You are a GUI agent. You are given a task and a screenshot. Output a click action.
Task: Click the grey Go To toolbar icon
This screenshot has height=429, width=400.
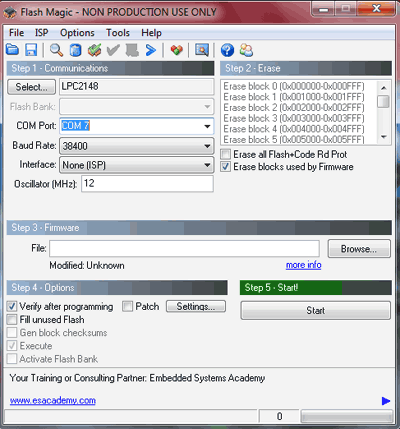click(132, 50)
